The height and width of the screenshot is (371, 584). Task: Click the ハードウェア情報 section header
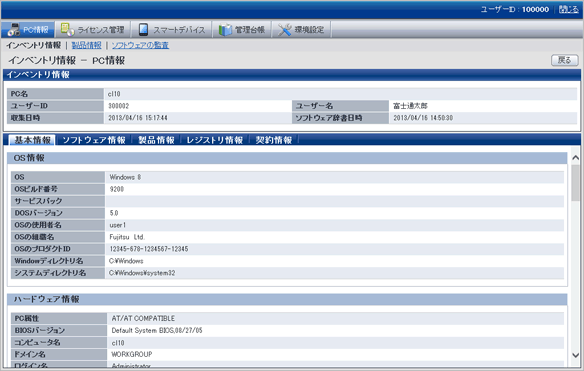click(x=287, y=299)
